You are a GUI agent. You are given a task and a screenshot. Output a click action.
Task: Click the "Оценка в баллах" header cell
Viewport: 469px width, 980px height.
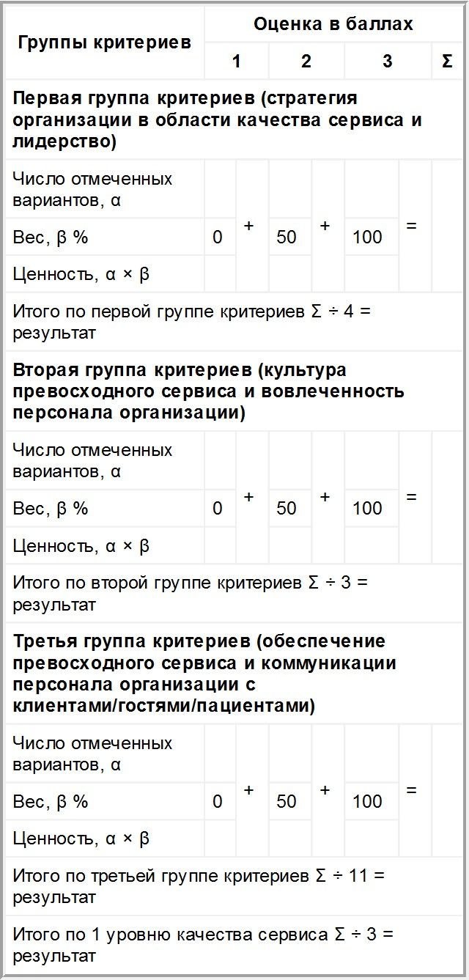pyautogui.click(x=333, y=24)
